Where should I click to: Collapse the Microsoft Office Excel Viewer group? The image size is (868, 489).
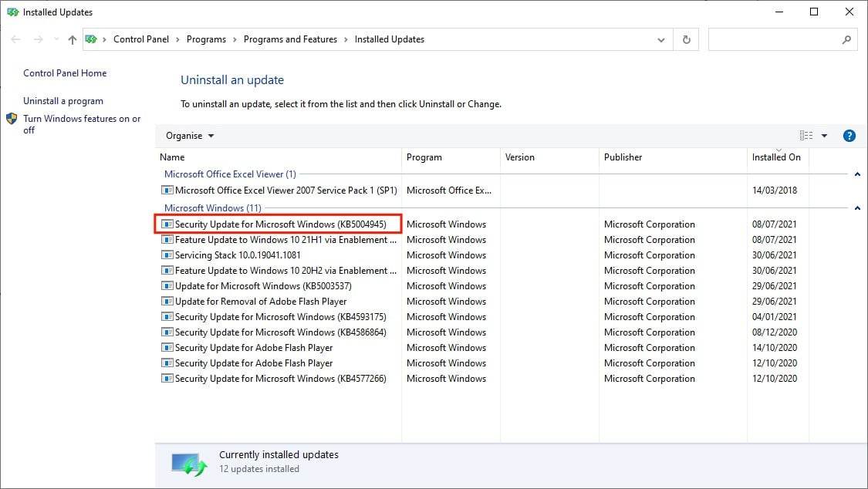tap(856, 174)
